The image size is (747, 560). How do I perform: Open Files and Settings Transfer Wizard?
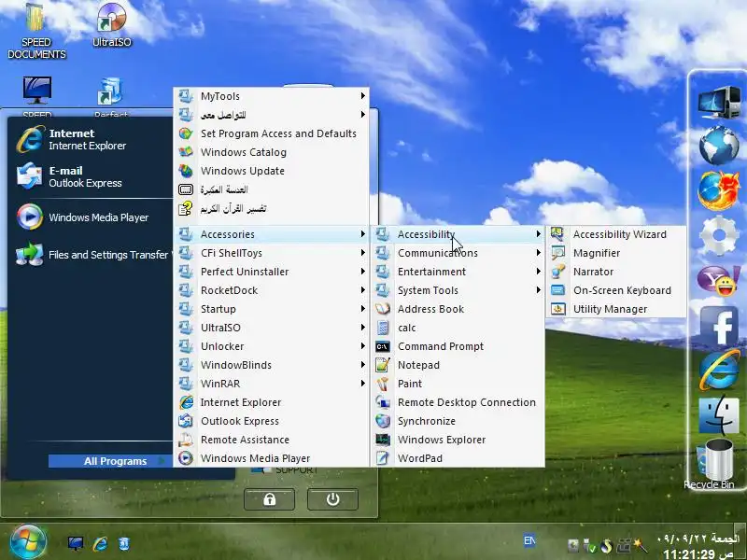coord(92,255)
